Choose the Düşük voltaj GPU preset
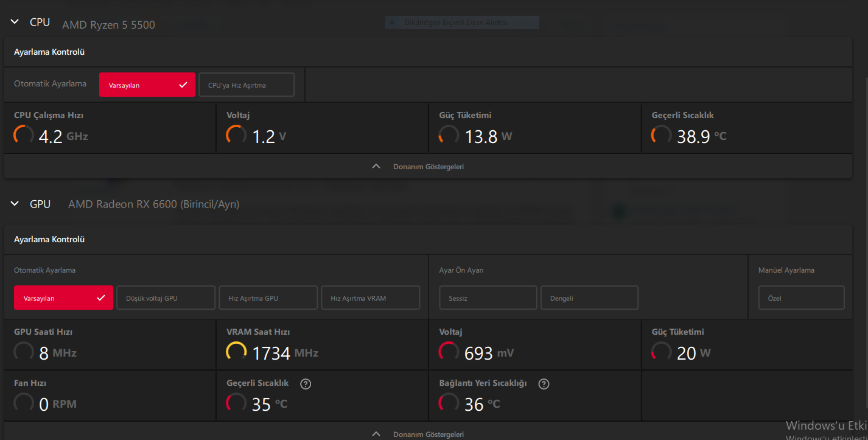The image size is (868, 440). 166,298
